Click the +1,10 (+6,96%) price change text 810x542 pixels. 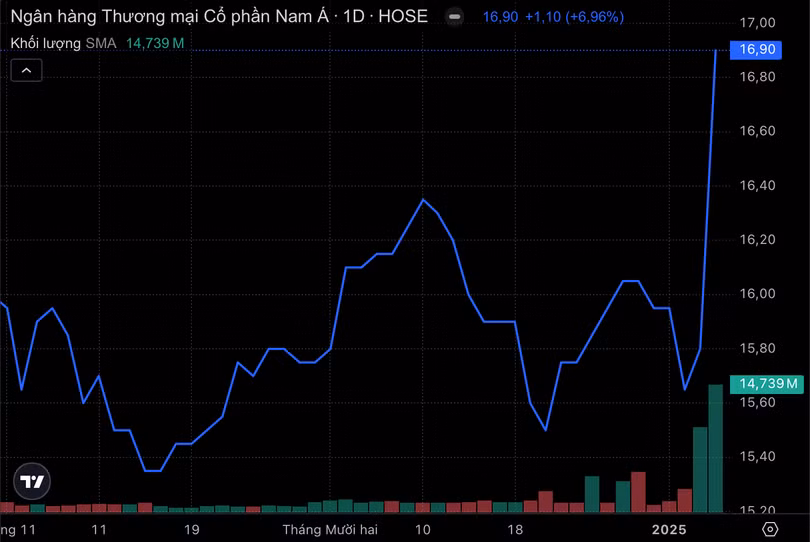pos(573,17)
